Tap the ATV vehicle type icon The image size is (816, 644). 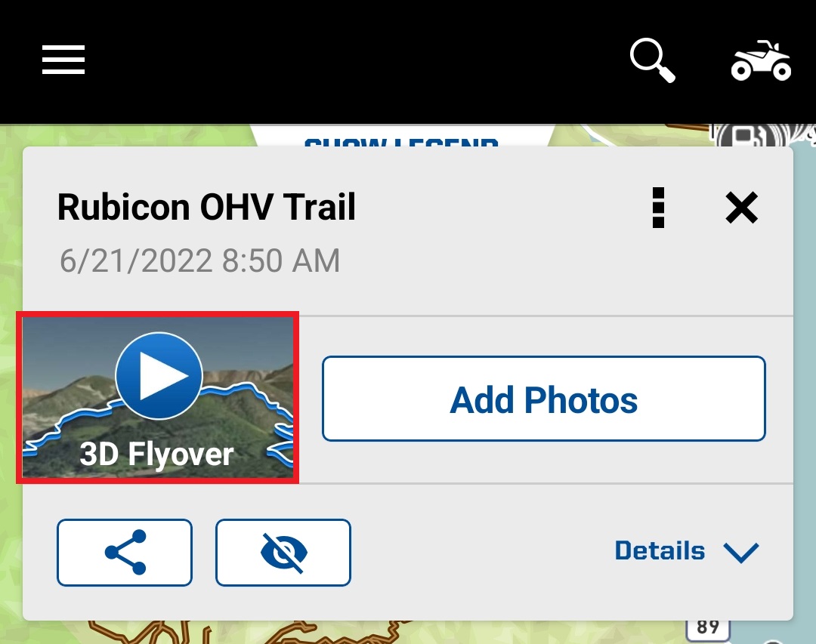pyautogui.click(x=761, y=60)
